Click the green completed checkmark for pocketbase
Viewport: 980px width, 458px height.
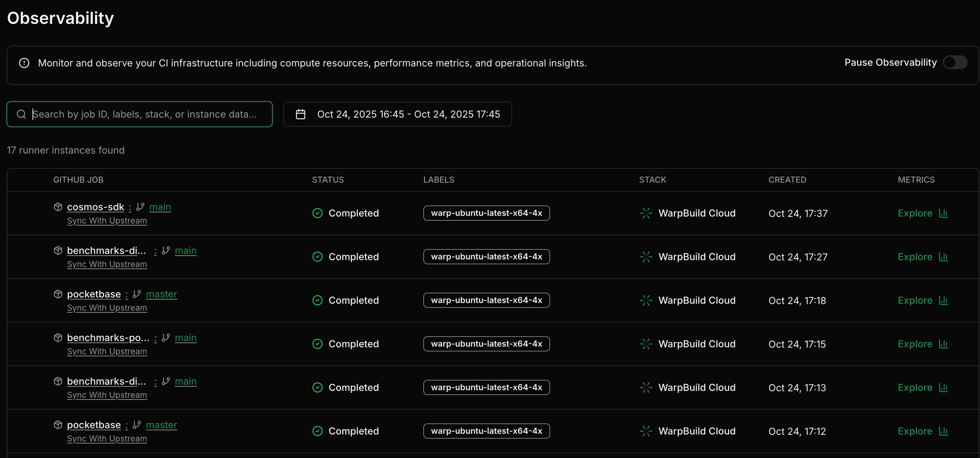[x=318, y=300]
